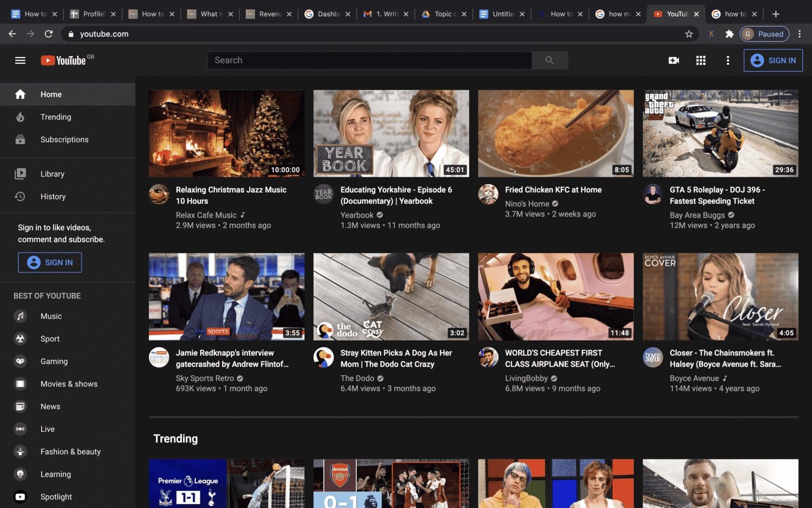
Task: Click SIGN IN button in sidebar
Action: pyautogui.click(x=50, y=262)
